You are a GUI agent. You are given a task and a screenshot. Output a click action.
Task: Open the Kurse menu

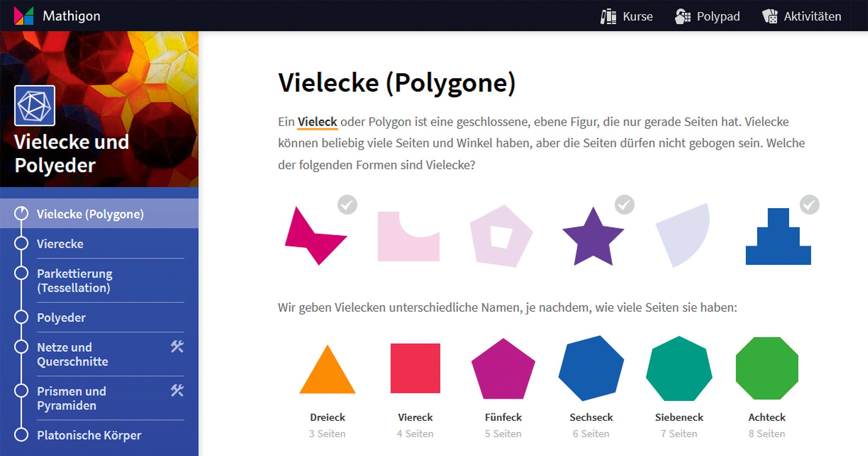(x=627, y=16)
